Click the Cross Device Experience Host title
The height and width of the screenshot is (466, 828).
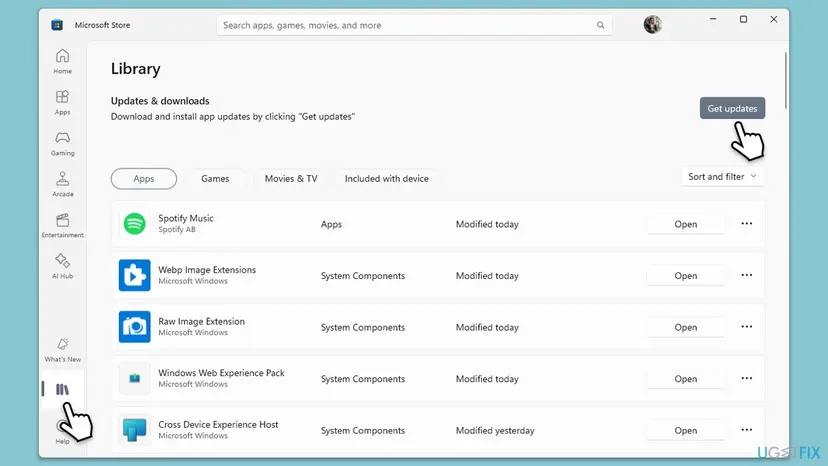click(x=218, y=424)
